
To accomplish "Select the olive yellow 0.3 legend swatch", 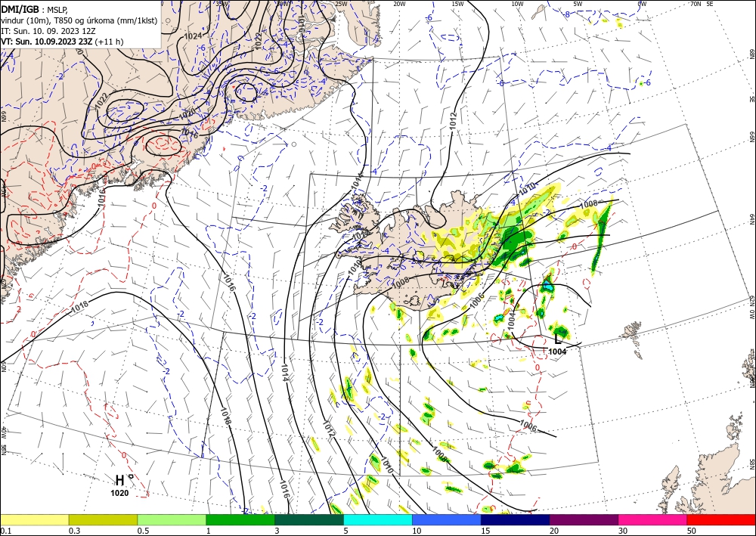I will coord(103,519).
